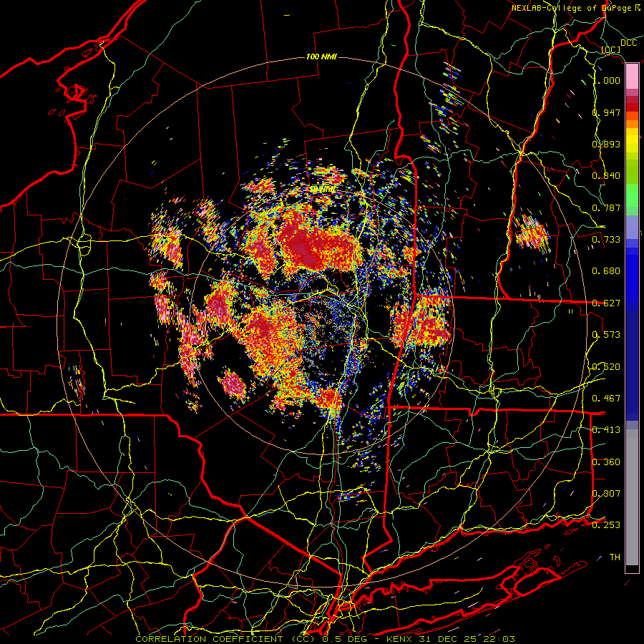Click the 0.840 legend value
The image size is (644, 644).
coord(606,176)
